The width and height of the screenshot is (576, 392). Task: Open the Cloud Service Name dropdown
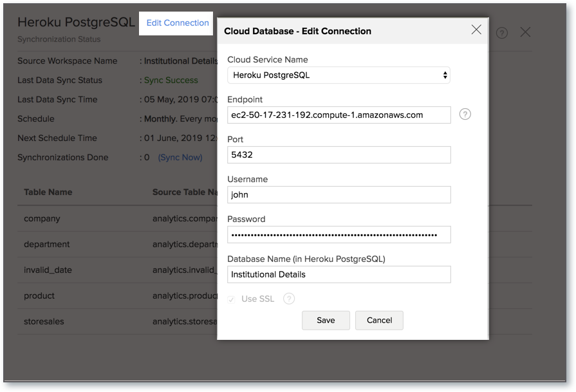coord(339,75)
